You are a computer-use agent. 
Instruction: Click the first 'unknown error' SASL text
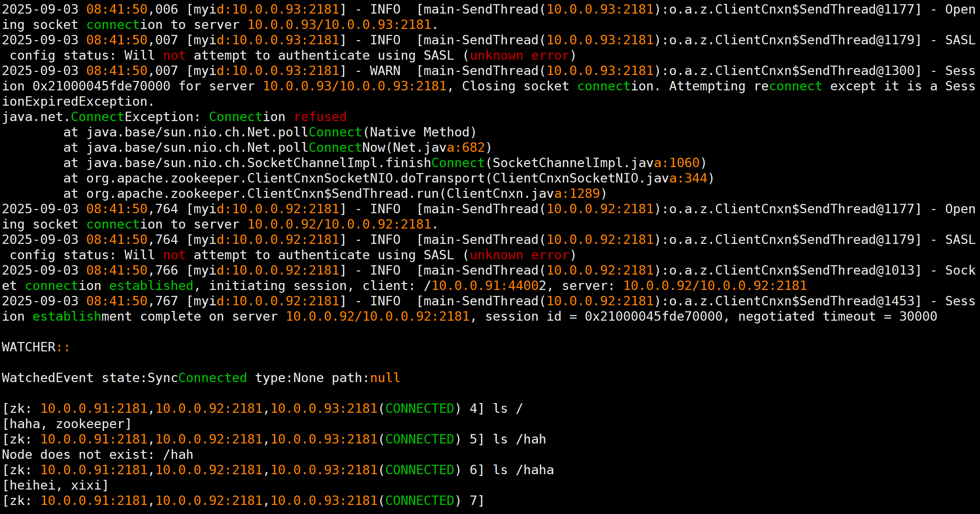tap(519, 55)
